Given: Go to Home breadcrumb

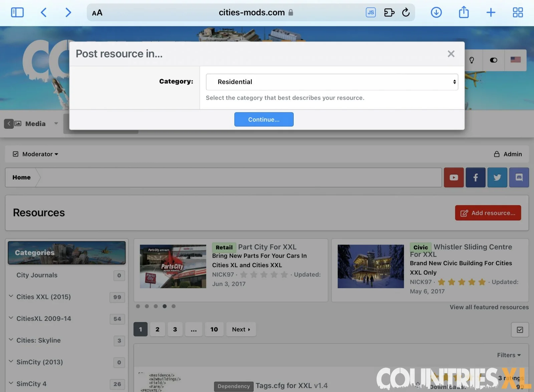Looking at the screenshot, I should click(21, 177).
